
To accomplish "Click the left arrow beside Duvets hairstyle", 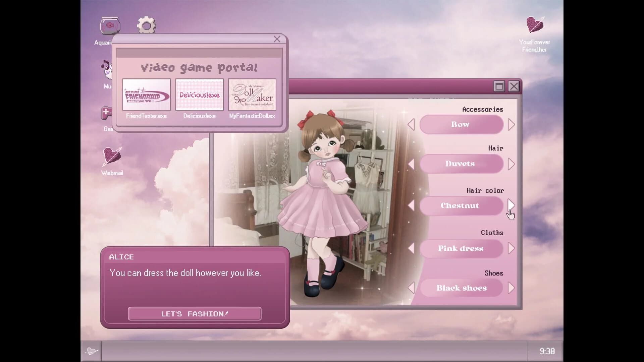I will [412, 164].
